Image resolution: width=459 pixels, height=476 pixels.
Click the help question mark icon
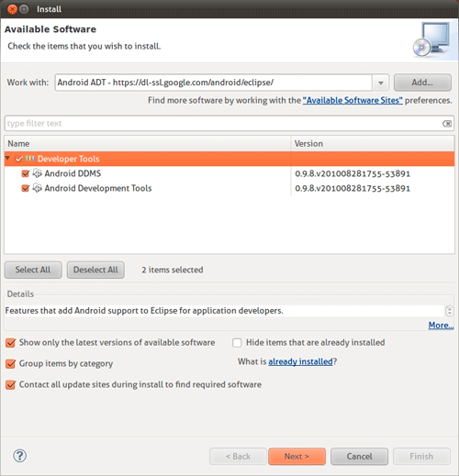(x=20, y=456)
